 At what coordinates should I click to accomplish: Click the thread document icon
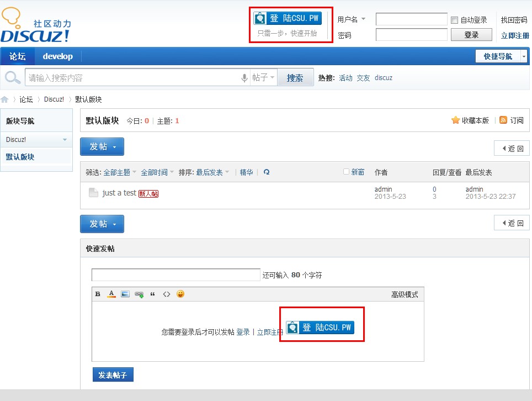[x=93, y=193]
